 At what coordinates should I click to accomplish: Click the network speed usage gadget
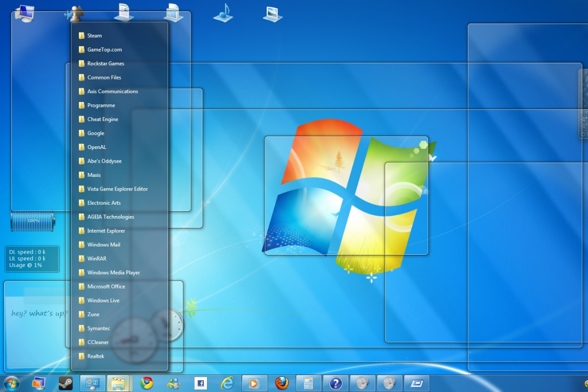pos(32,259)
